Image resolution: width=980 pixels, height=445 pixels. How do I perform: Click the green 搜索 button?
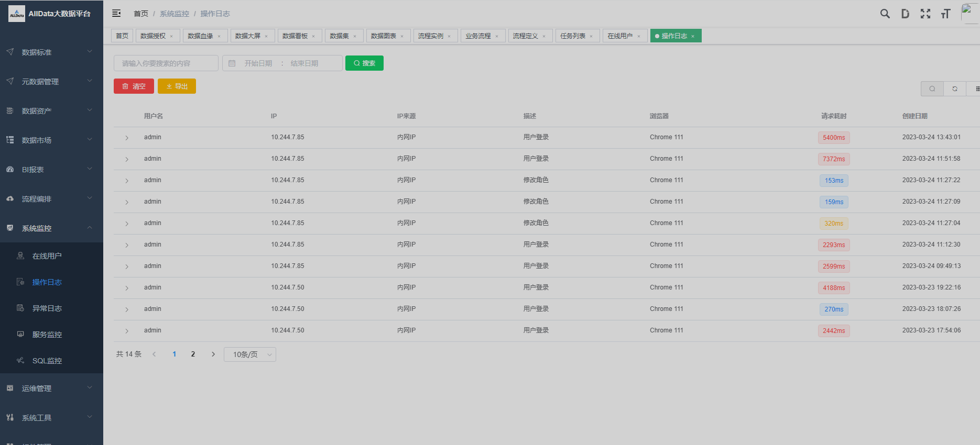point(364,63)
